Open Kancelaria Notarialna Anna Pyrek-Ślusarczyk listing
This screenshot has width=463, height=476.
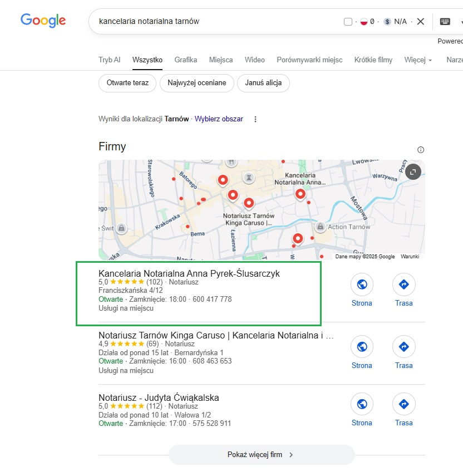point(189,273)
